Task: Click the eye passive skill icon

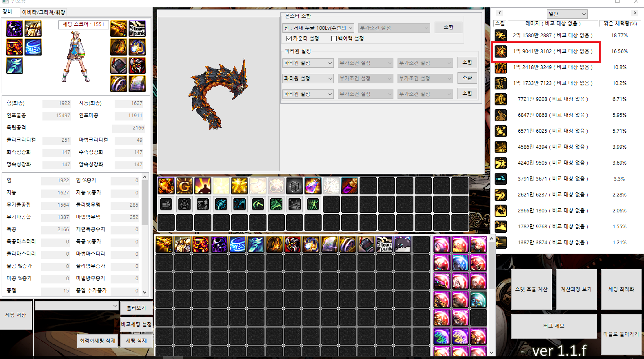Action: coord(184,204)
